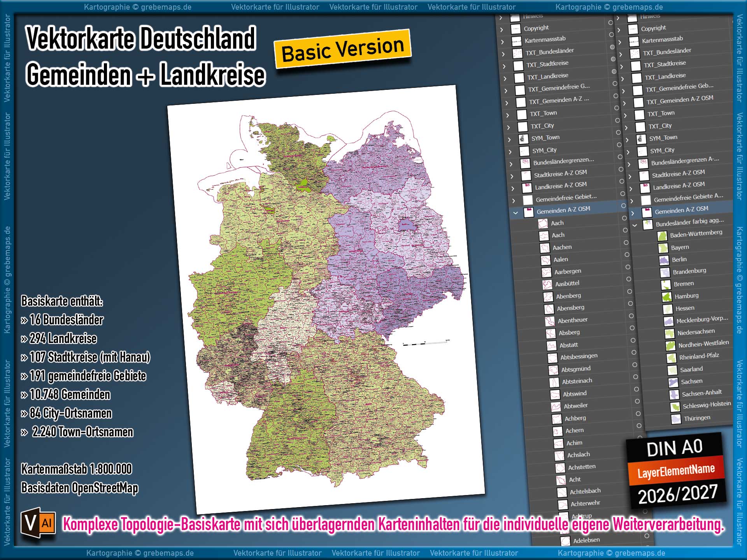Click the Bayern layer thumbnail
This screenshot has width=747, height=560.
(663, 248)
